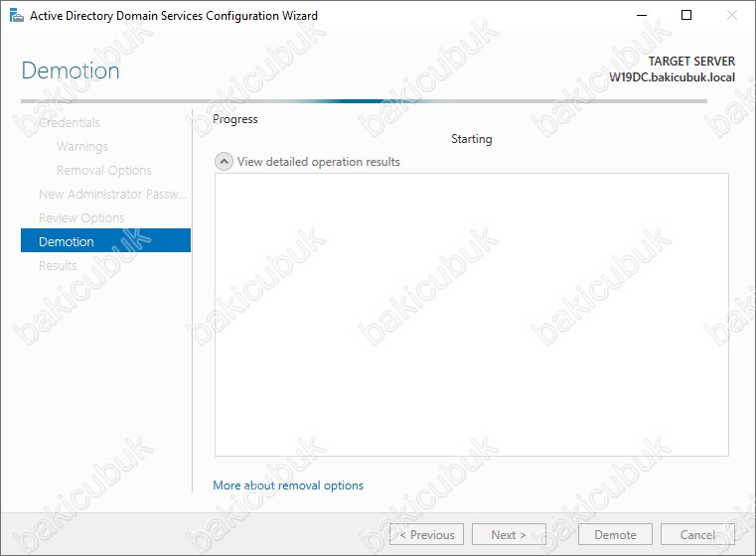This screenshot has width=756, height=556.
Task: Click the Cancel button
Action: coord(697,534)
